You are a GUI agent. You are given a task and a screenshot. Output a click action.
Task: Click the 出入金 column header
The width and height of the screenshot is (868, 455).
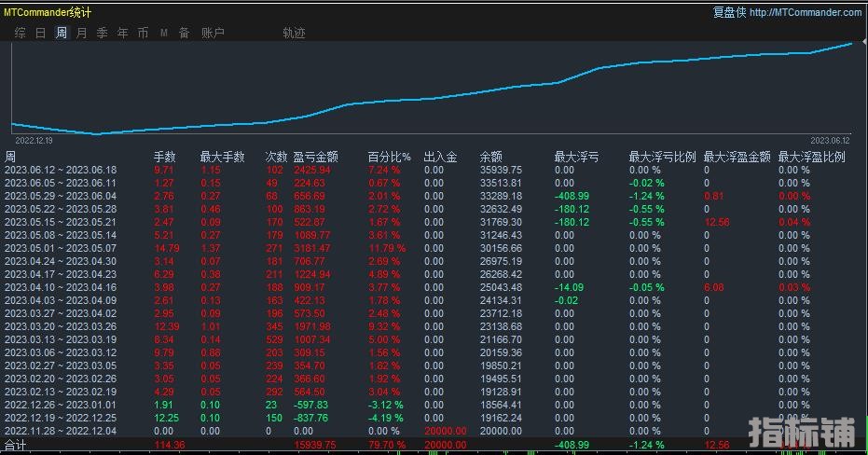click(x=441, y=158)
